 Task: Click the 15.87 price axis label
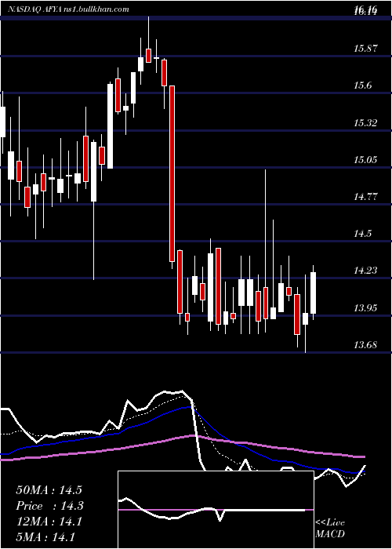point(365,49)
